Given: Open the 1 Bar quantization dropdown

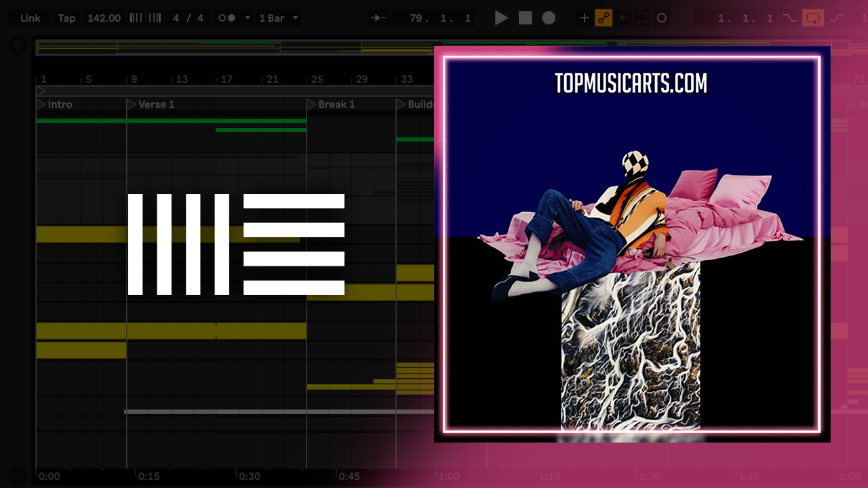Looking at the screenshot, I should point(277,18).
